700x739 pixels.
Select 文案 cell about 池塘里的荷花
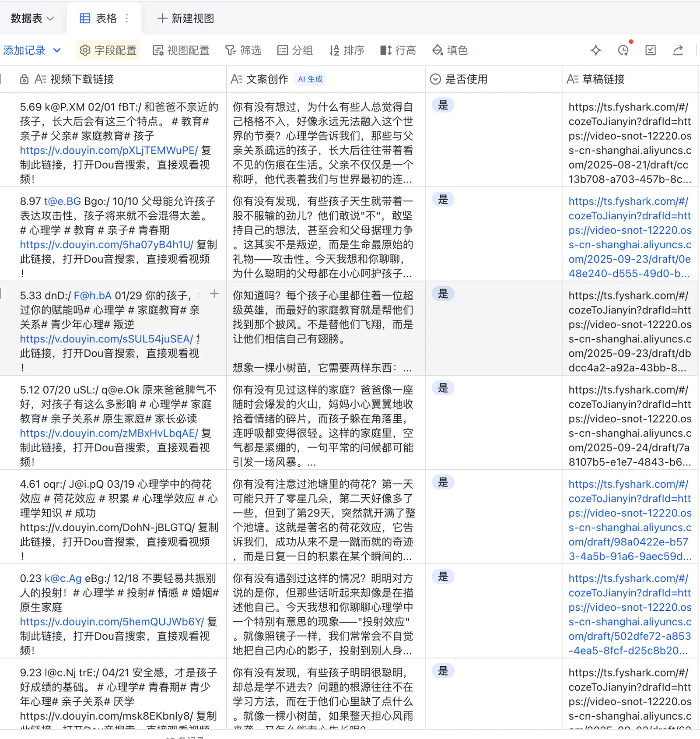coord(325,517)
